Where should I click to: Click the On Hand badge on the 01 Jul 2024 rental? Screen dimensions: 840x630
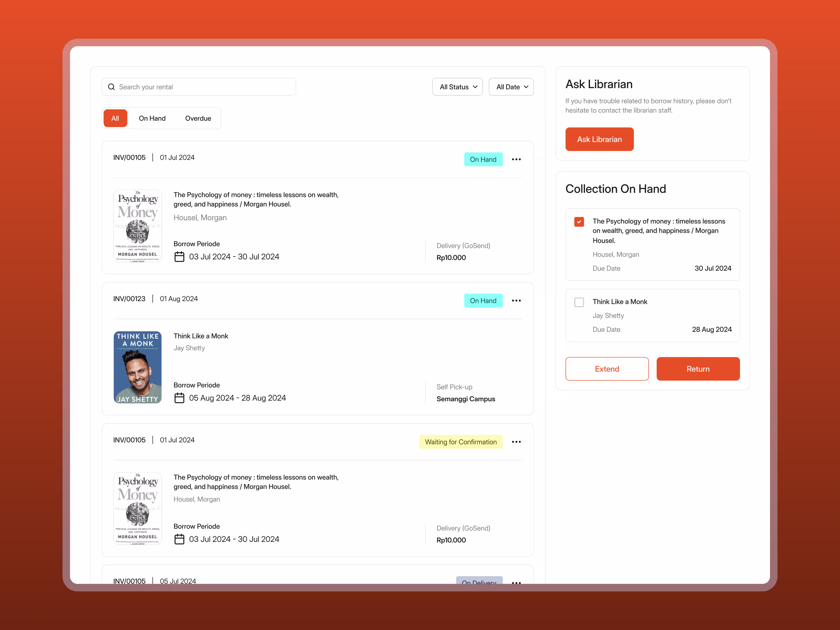pyautogui.click(x=483, y=159)
